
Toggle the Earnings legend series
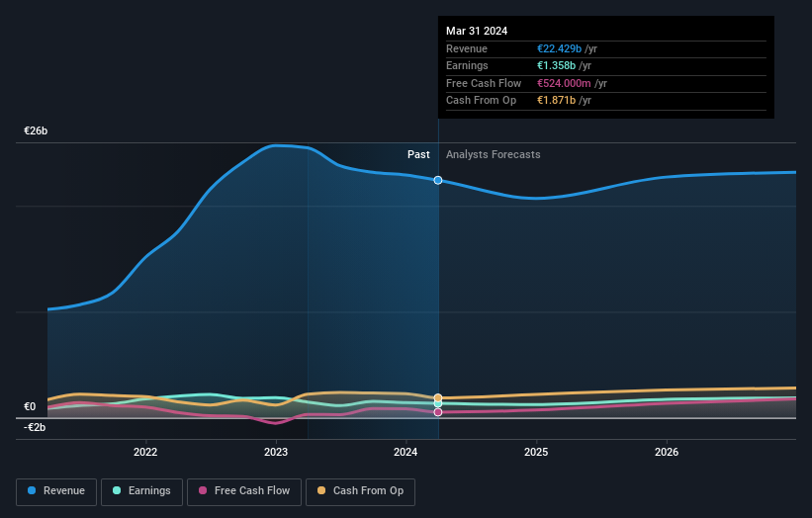(141, 491)
